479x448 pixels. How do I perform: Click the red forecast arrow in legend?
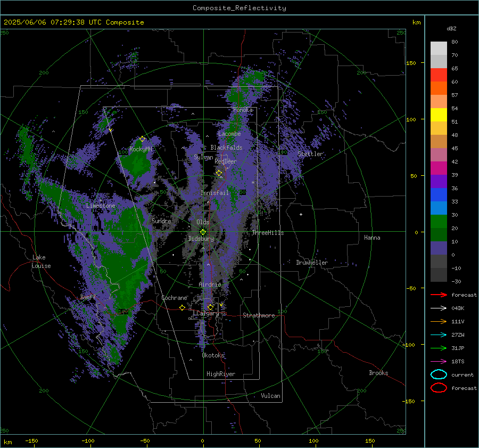439,295
